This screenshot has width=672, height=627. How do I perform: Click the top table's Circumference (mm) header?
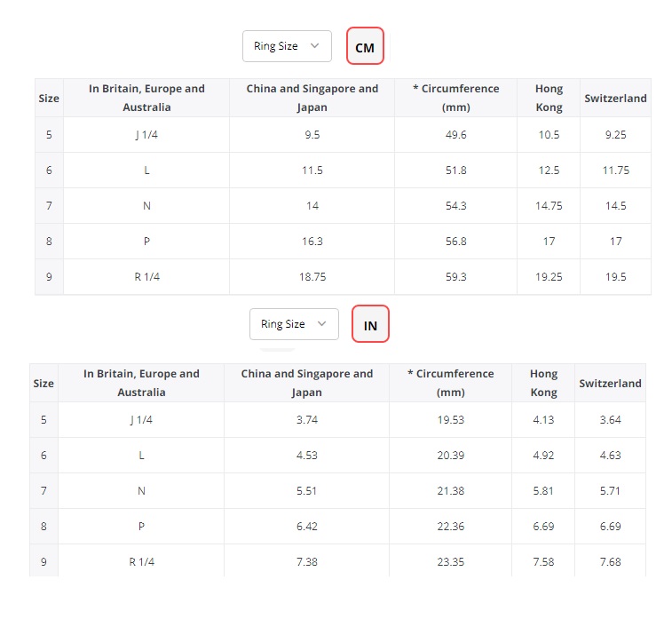[455, 98]
